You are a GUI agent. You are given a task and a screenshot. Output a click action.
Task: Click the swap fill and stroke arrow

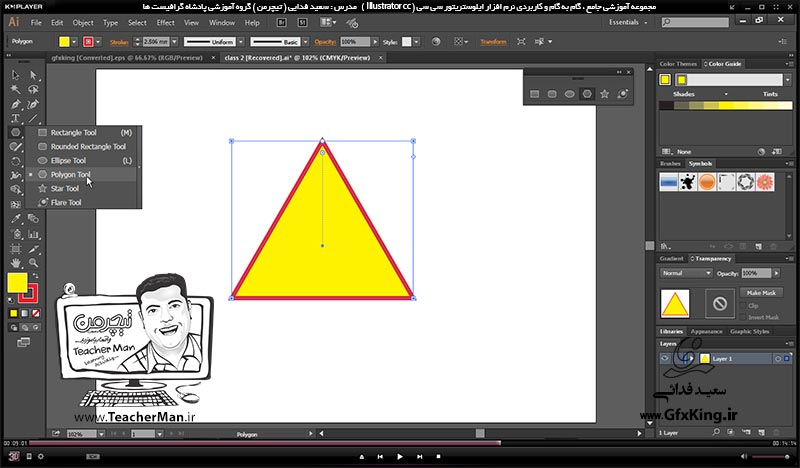click(35, 276)
